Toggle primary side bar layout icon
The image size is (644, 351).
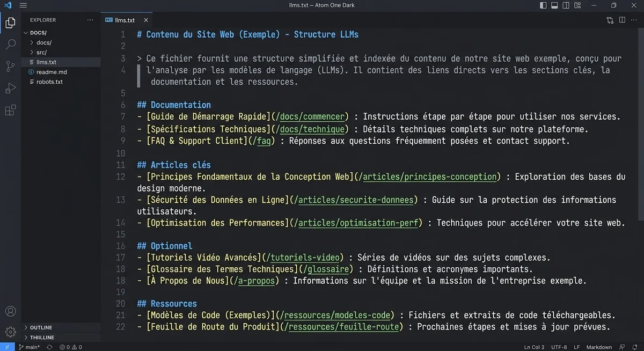coord(543,5)
